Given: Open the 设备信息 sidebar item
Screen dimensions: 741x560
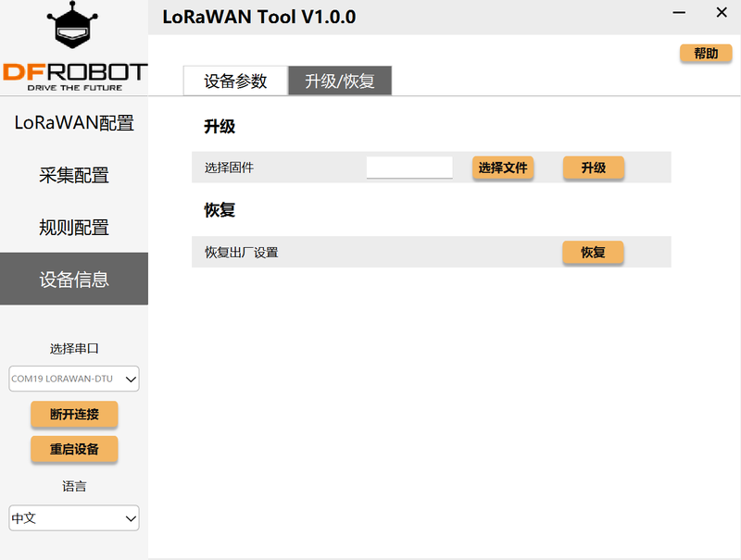Looking at the screenshot, I should (74, 279).
